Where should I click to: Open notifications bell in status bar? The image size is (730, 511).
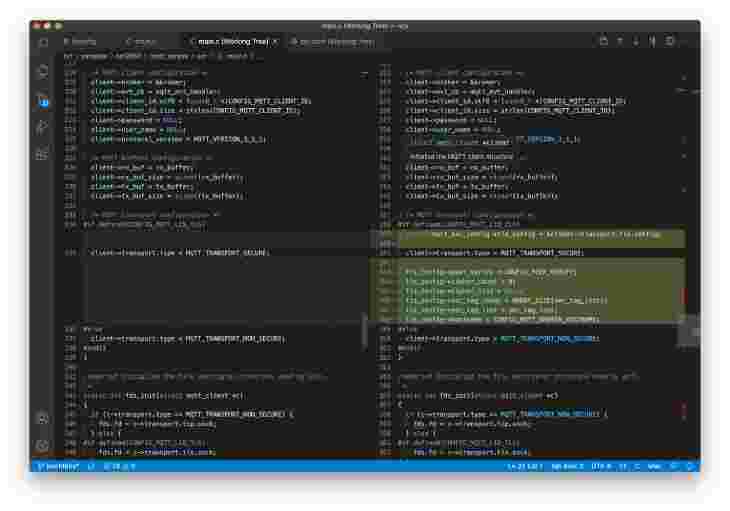(x=691, y=466)
